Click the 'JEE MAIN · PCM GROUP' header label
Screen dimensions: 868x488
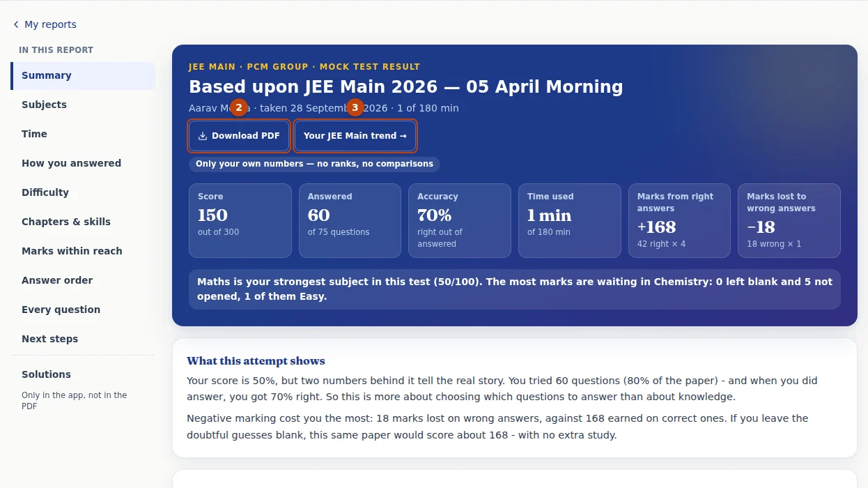click(x=304, y=67)
